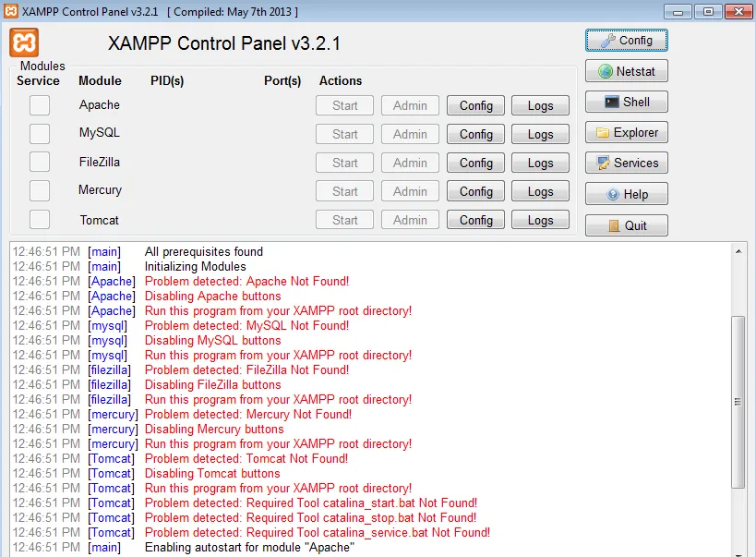
Task: Open Mercury Admin interface
Action: [410, 191]
